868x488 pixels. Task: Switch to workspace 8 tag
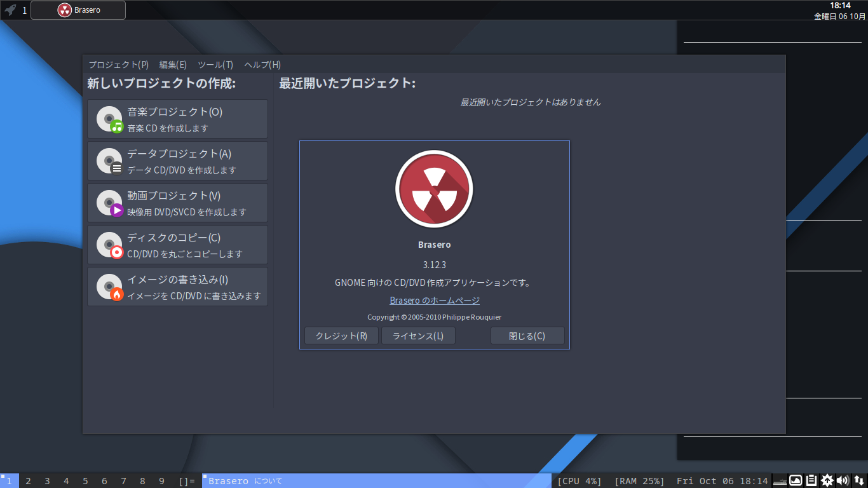tap(143, 481)
